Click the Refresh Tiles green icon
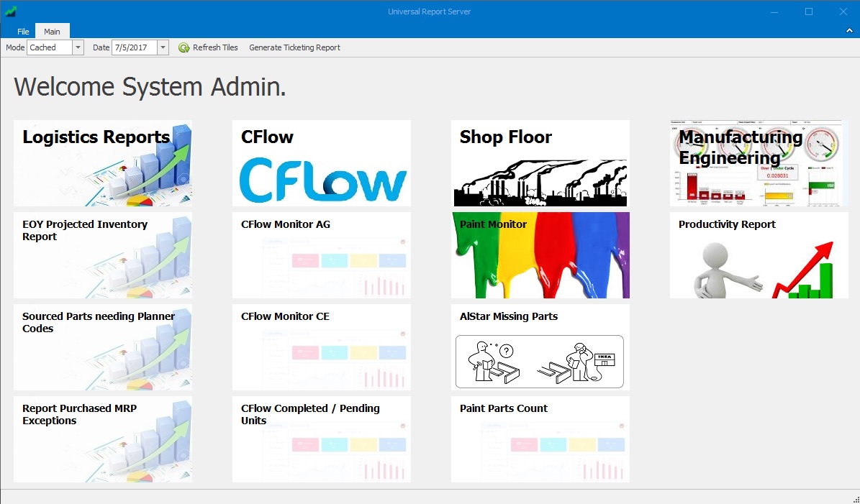 click(184, 47)
